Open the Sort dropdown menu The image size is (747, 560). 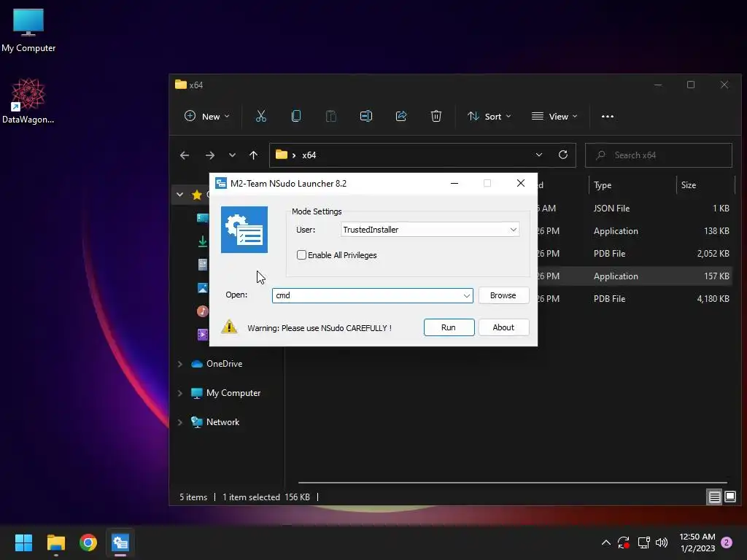pyautogui.click(x=489, y=116)
